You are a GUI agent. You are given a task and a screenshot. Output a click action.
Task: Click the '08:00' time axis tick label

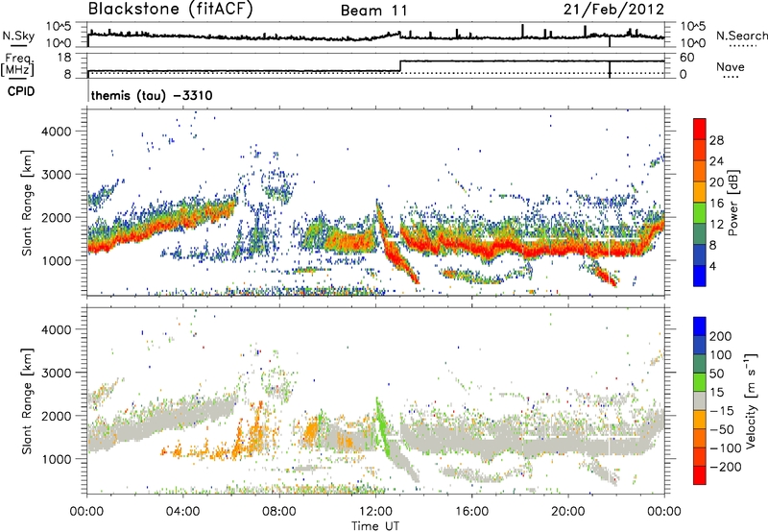point(279,512)
